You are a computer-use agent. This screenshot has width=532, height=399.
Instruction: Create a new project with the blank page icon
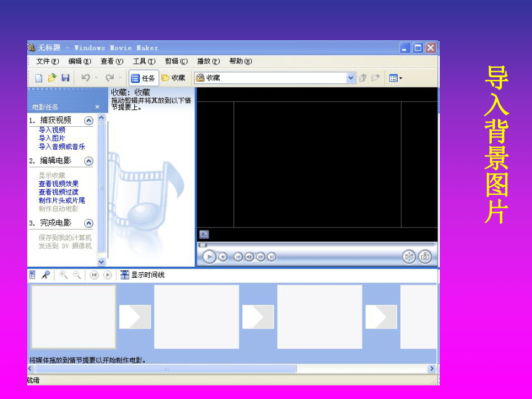[x=39, y=78]
